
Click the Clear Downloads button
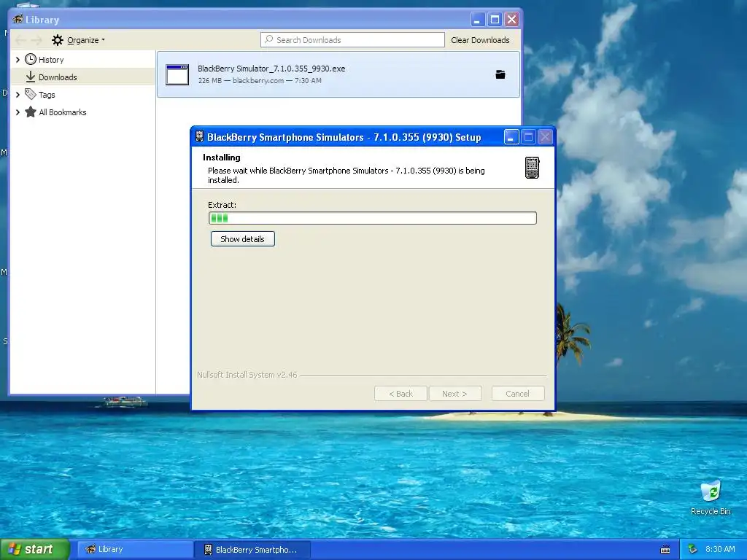[480, 40]
